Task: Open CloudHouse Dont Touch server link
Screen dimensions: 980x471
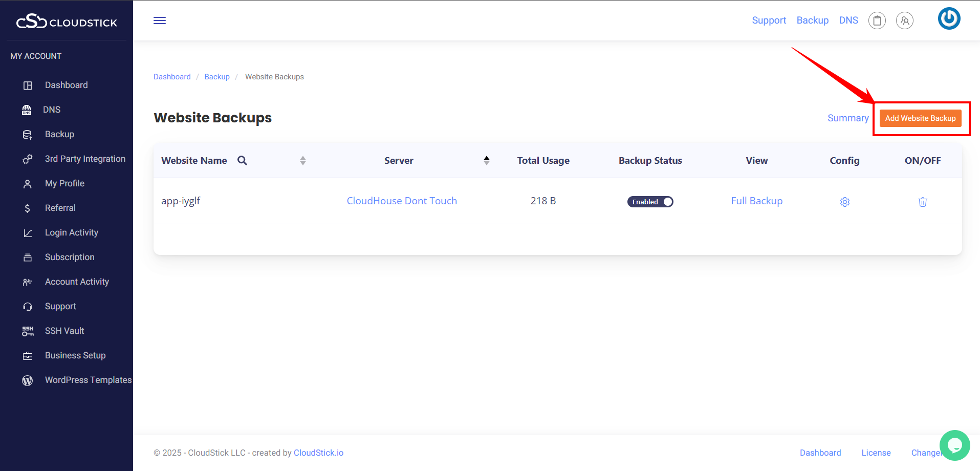Action: [402, 201]
